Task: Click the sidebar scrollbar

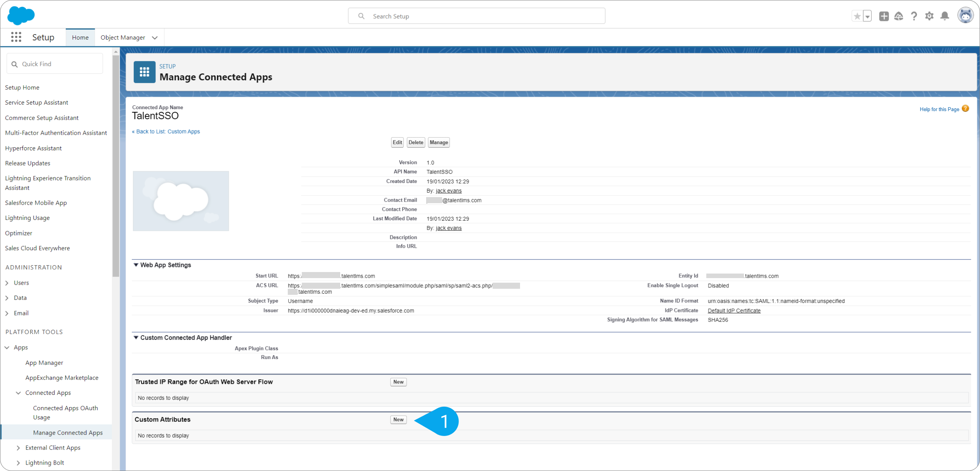Action: (x=116, y=165)
